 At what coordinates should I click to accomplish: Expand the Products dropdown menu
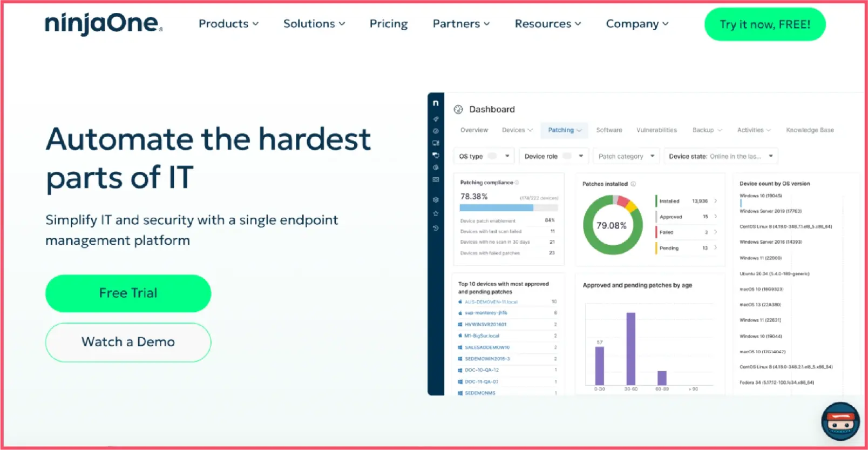(228, 24)
